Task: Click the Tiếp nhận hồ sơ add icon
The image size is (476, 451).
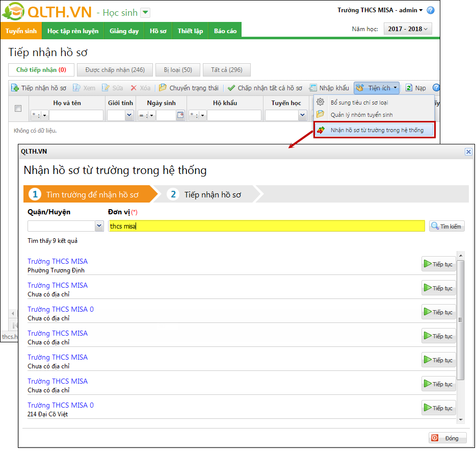Action: [x=15, y=88]
